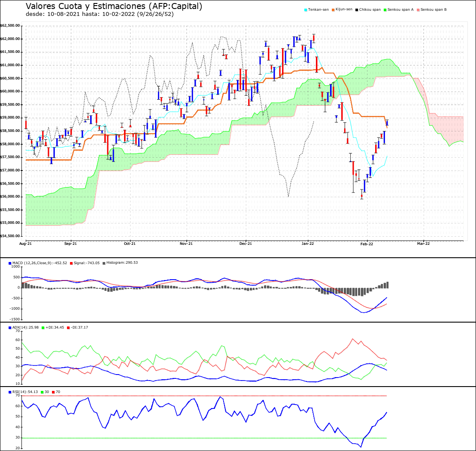Click the $59,000.00 price axis label
This screenshot has height=451, width=476.
click(10, 118)
